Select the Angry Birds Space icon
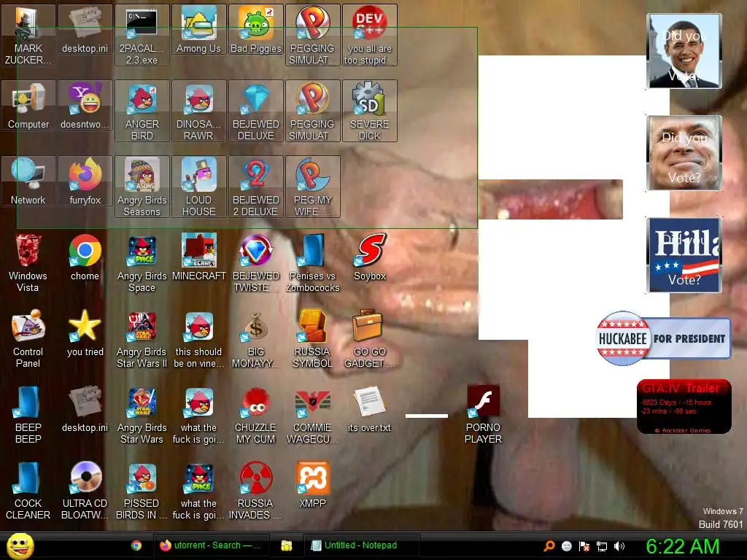 click(142, 262)
